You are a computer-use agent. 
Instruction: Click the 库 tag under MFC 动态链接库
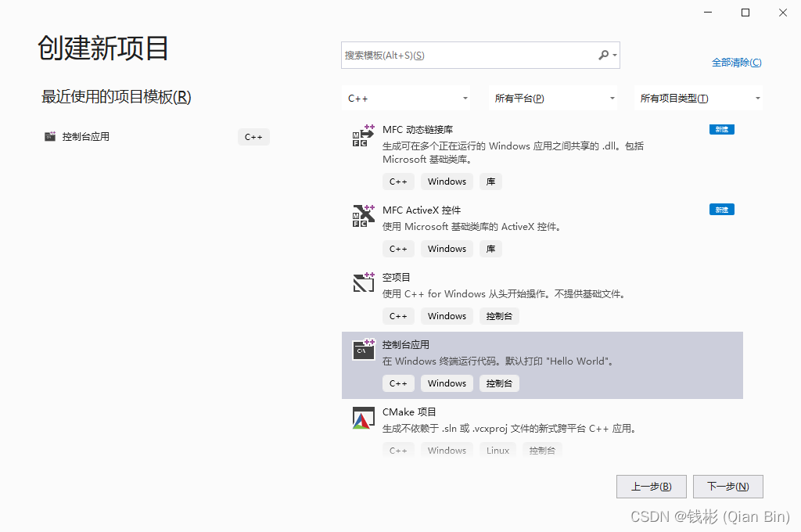(490, 182)
